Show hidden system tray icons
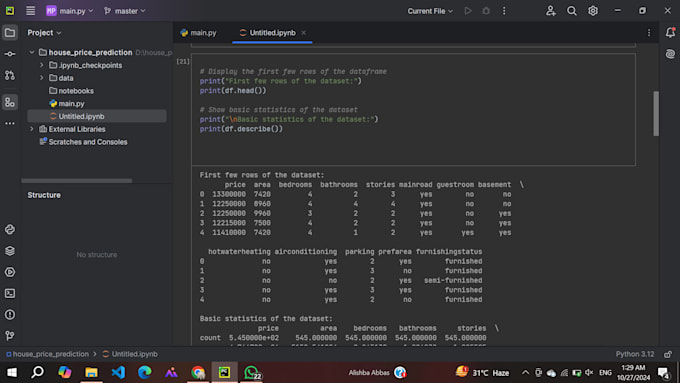 click(x=525, y=372)
